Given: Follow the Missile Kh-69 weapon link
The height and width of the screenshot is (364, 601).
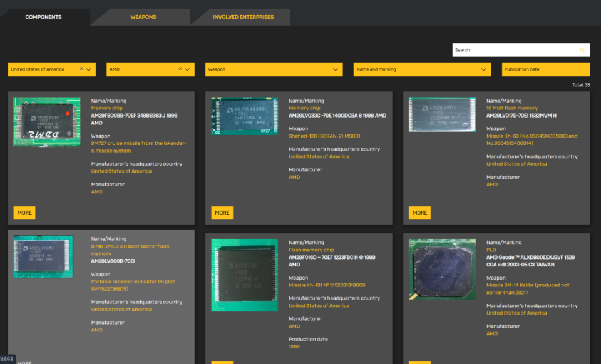Looking at the screenshot, I should 532,139.
